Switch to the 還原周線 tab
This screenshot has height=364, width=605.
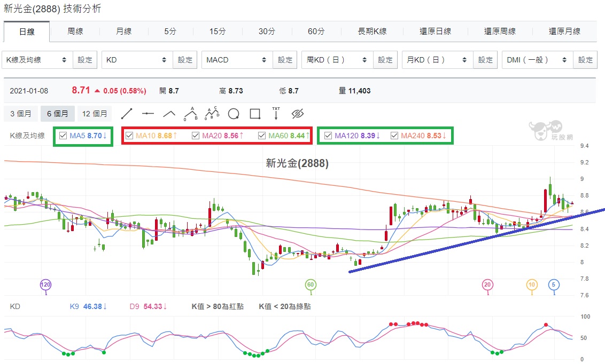500,31
